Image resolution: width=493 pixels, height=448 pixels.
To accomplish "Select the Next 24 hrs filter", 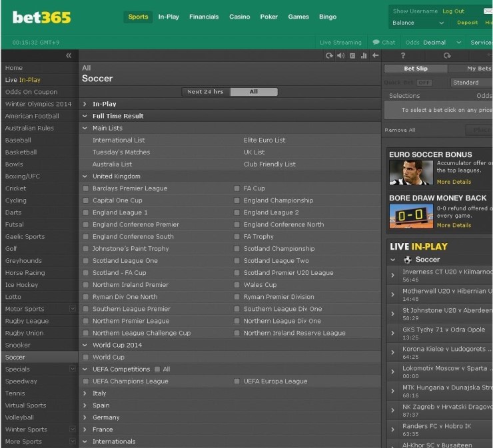I will coord(206,92).
